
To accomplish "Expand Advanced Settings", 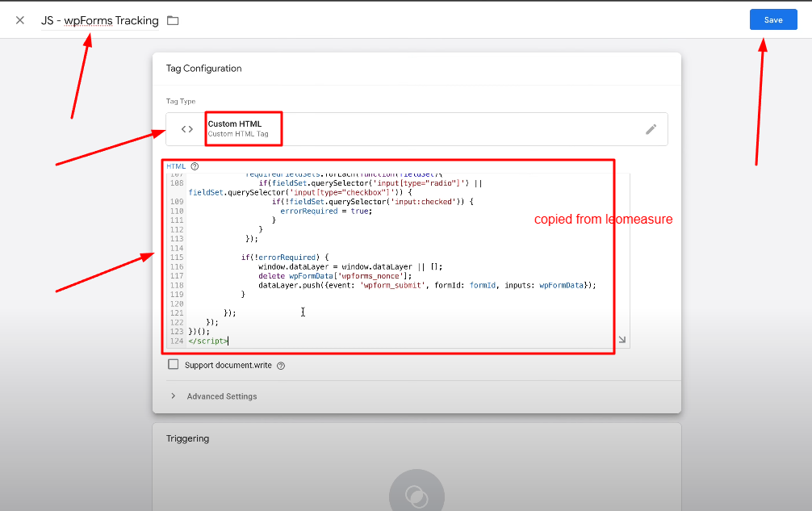I will 222,396.
